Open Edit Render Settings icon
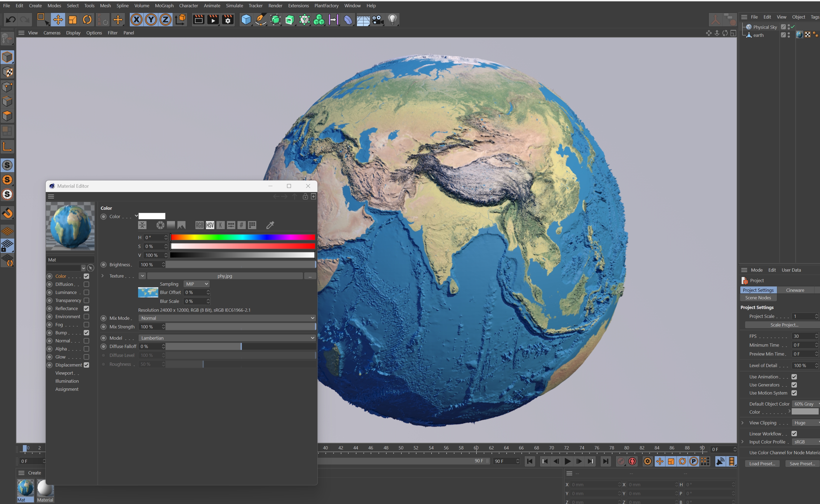Viewport: 820px width, 504px height. pyautogui.click(x=228, y=20)
